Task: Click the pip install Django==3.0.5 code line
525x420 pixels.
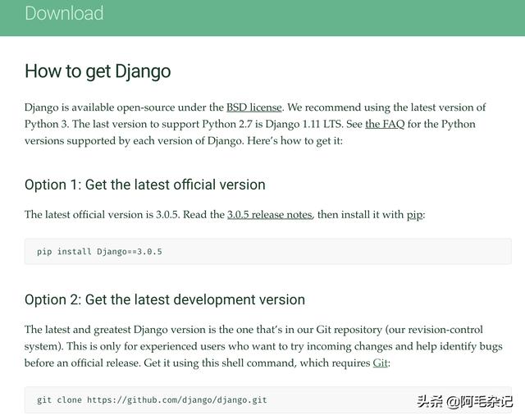Action: tap(99, 252)
